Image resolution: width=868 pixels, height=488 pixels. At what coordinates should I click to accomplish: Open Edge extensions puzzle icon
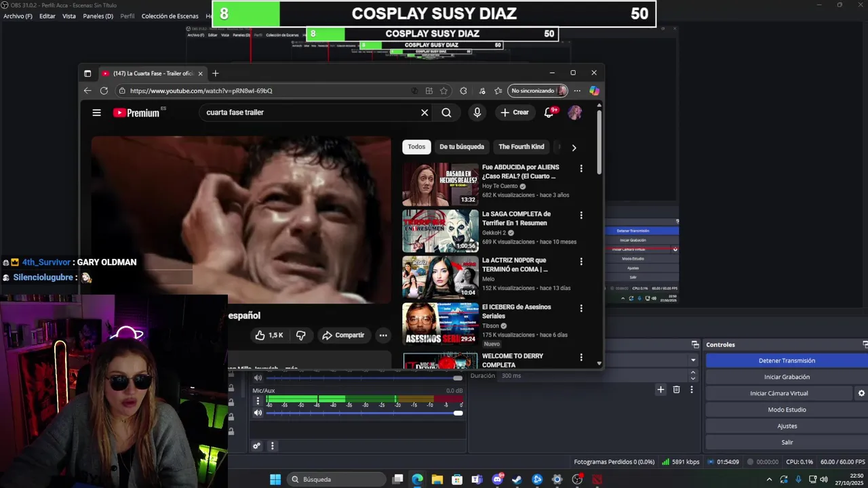point(463,91)
